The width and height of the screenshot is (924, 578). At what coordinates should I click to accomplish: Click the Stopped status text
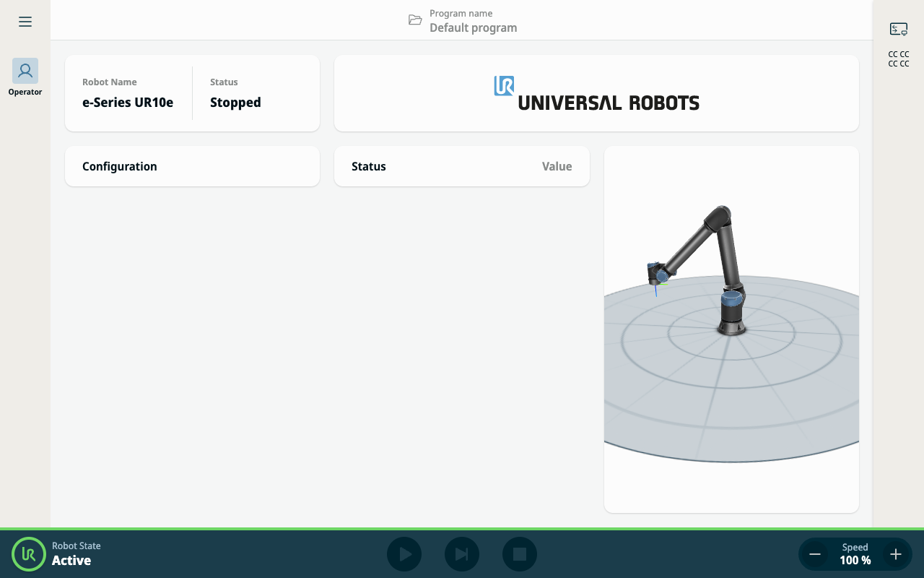[235, 102]
